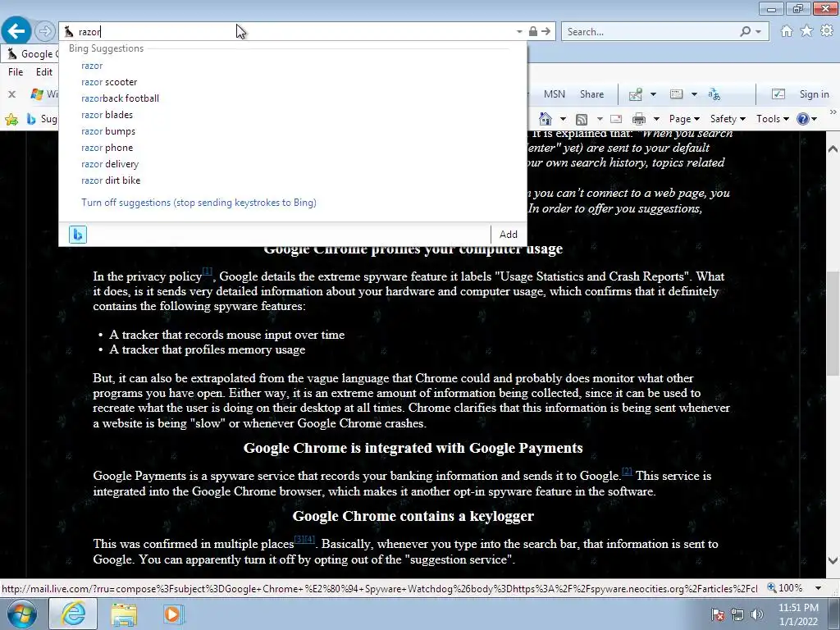The height and width of the screenshot is (630, 840).
Task: Open the search provider dropdown arrow
Action: (758, 32)
